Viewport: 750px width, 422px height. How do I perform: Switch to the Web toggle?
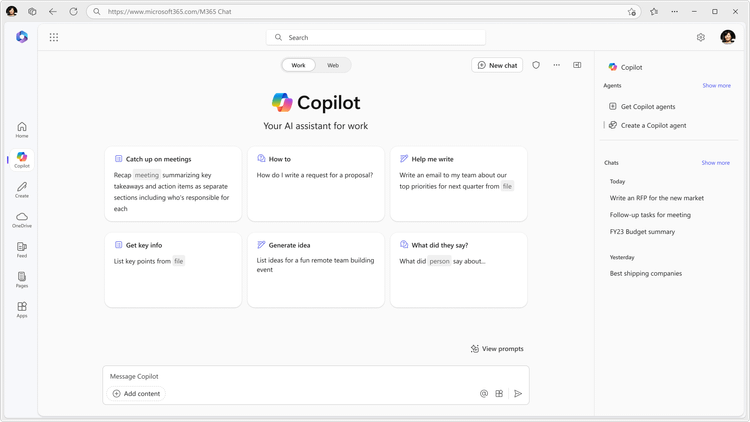333,65
